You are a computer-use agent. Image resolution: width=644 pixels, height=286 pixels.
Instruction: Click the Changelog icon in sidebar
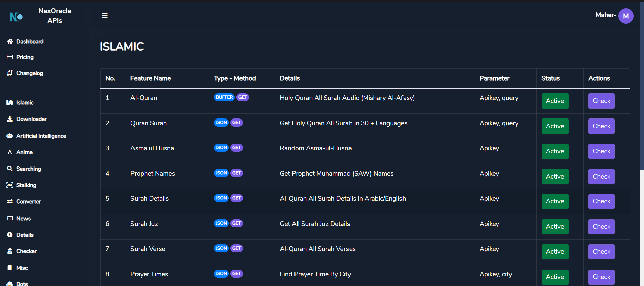pos(10,73)
